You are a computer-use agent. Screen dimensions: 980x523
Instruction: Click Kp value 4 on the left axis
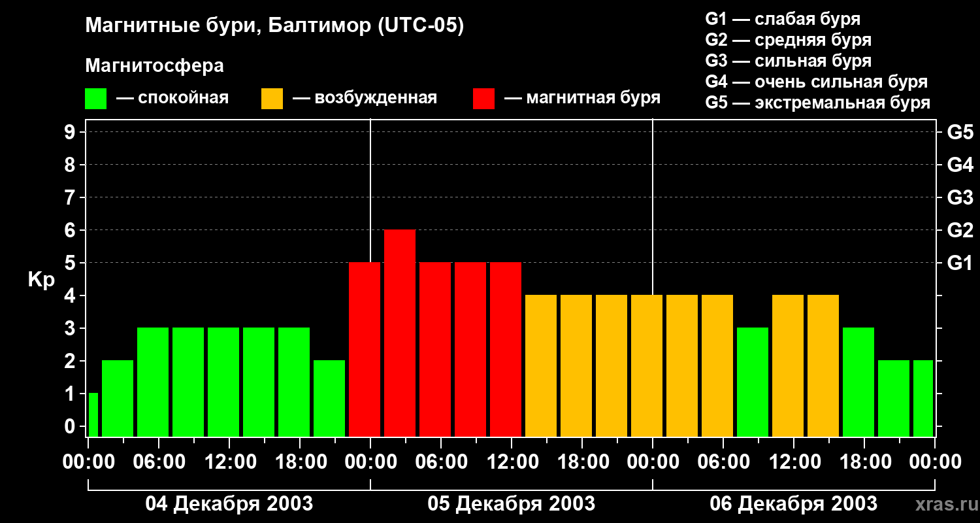[x=71, y=295]
